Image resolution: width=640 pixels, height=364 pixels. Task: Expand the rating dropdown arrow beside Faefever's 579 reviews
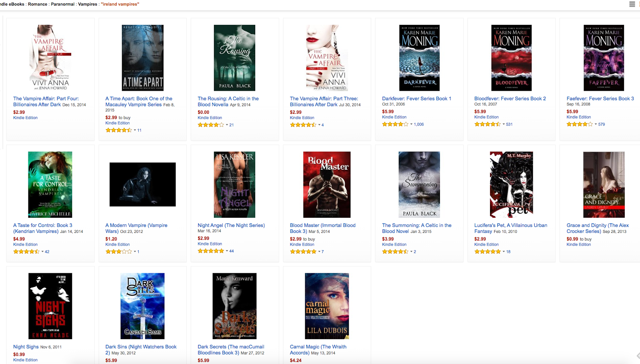tap(596, 124)
